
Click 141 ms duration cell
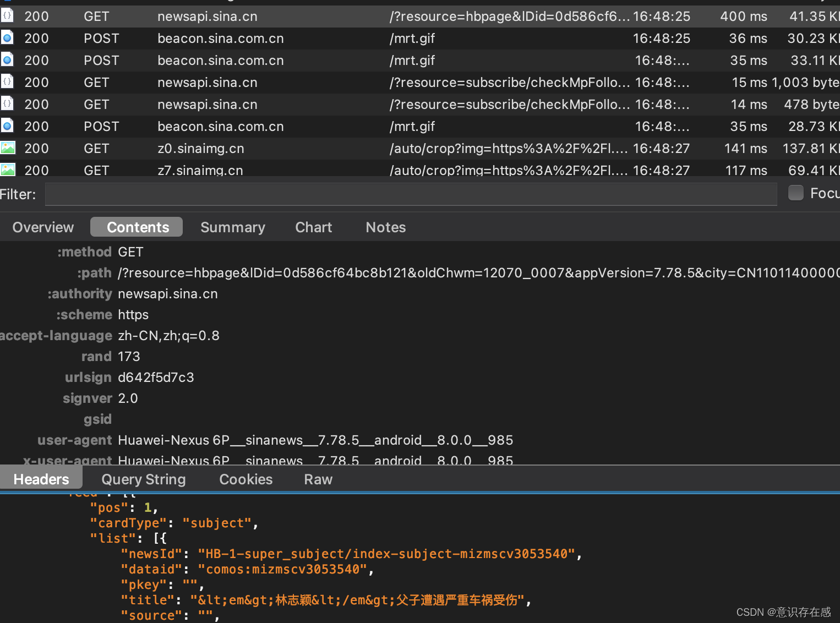[745, 149]
